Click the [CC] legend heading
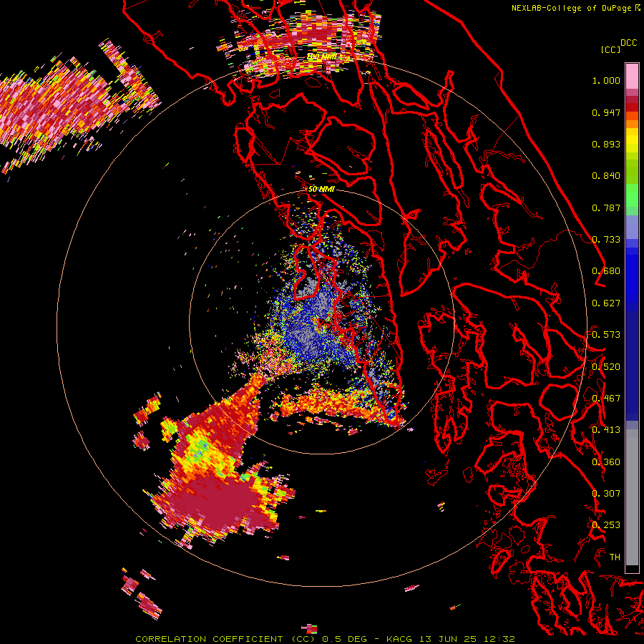The height and width of the screenshot is (644, 644). 610,49
